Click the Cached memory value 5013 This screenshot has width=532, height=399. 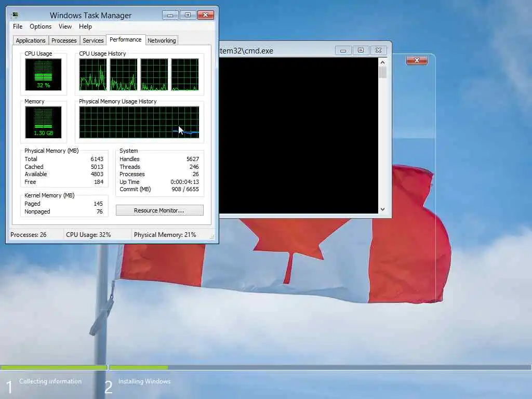pyautogui.click(x=97, y=167)
